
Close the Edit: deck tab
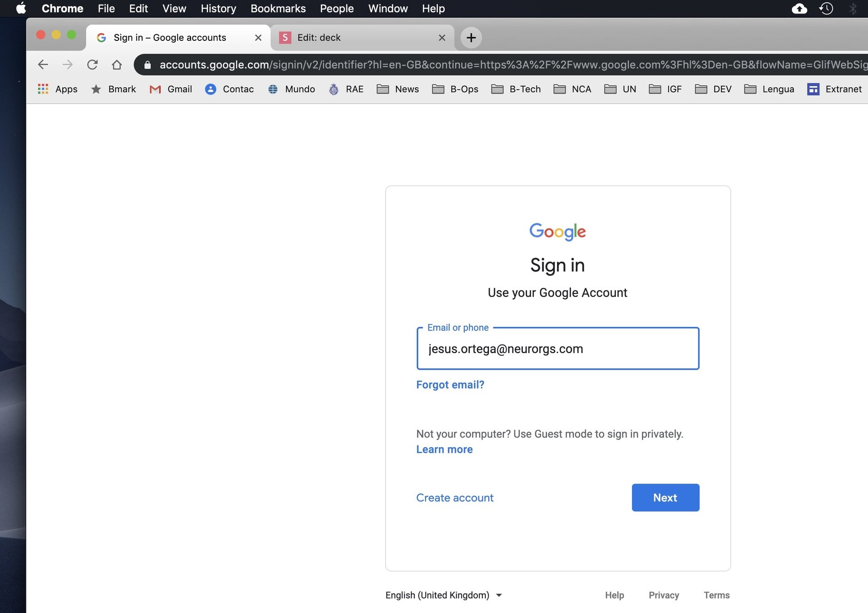coord(442,38)
